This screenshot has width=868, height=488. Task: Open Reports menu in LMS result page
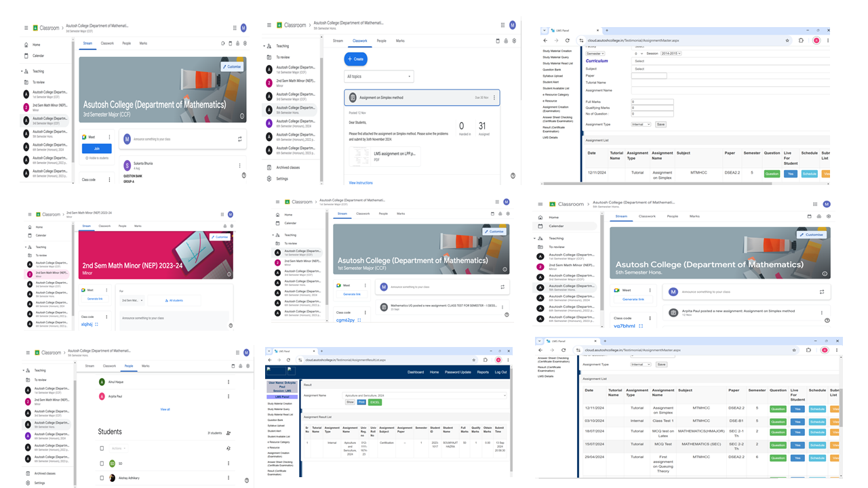[x=483, y=372]
